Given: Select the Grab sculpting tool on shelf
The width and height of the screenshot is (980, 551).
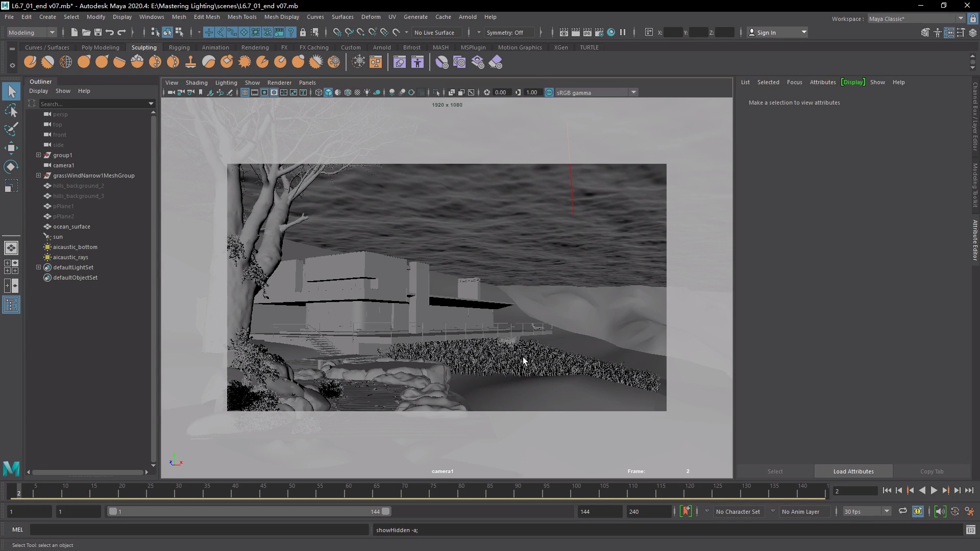Looking at the screenshot, I should tap(84, 62).
